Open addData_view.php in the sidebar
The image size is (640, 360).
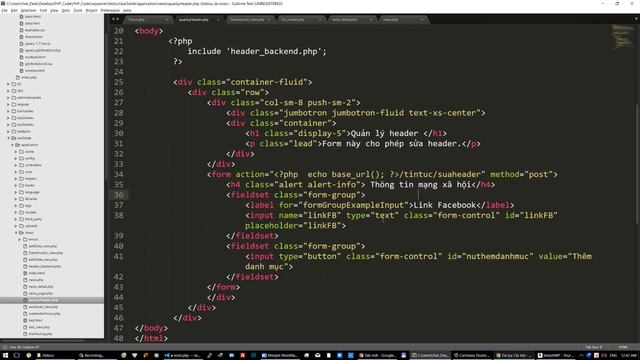(43, 246)
